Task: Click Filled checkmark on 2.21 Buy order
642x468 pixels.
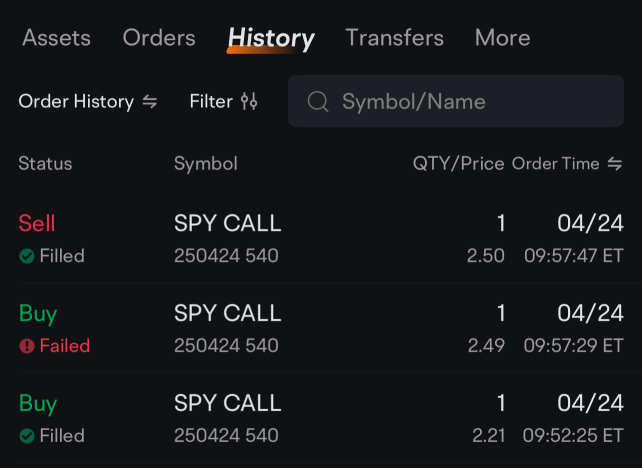Action: pyautogui.click(x=27, y=436)
